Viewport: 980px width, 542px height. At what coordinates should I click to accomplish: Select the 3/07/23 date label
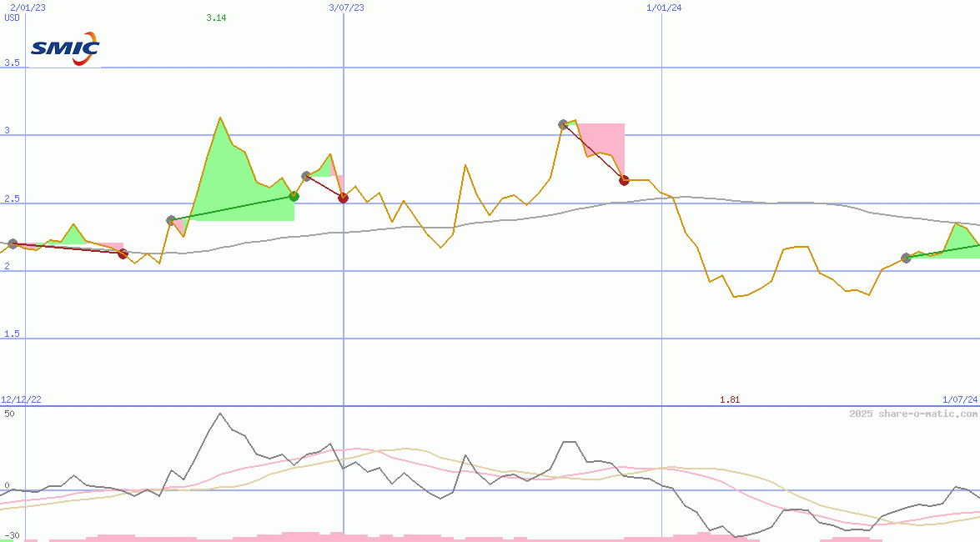pos(346,8)
